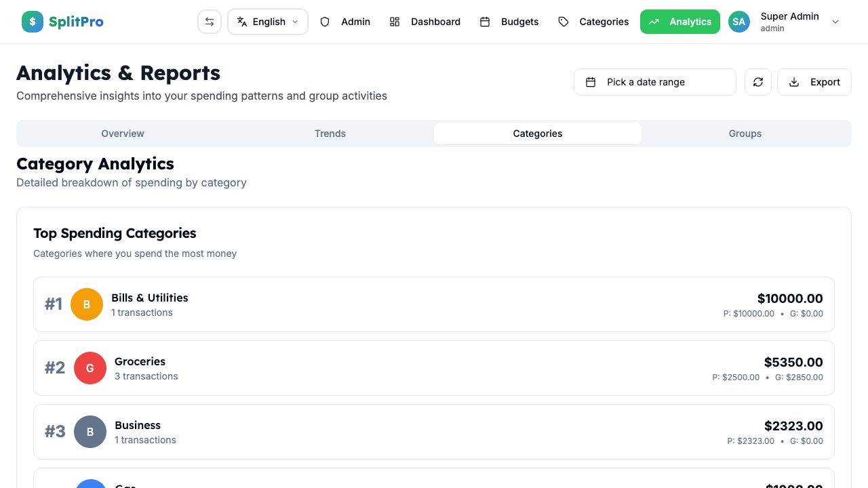Click the currency swap icon in the navbar
868x488 pixels.
(x=210, y=21)
